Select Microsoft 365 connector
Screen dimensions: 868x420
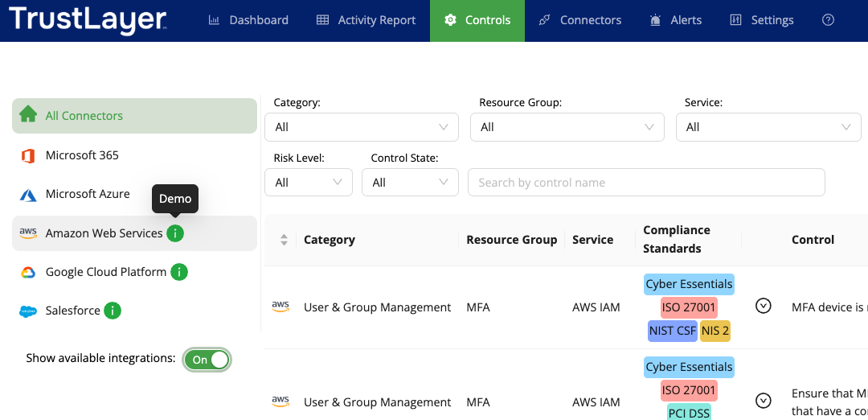(x=134, y=155)
